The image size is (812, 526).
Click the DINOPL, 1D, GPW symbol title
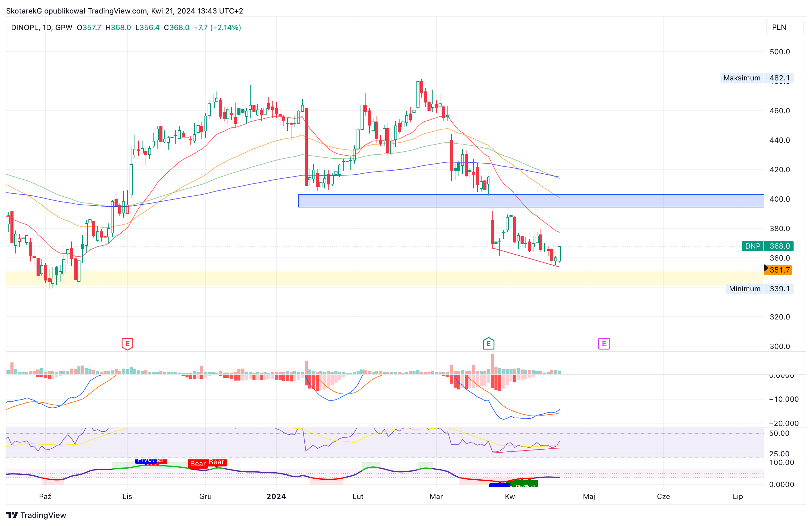click(42, 28)
